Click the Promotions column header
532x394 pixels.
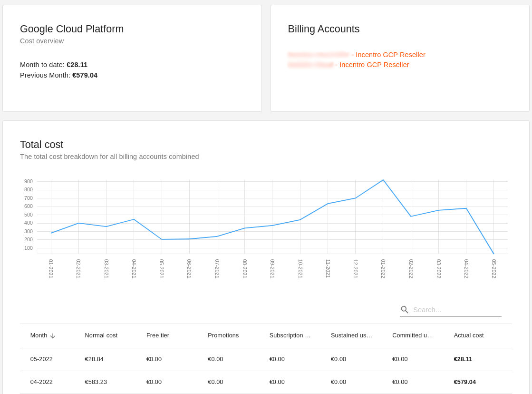pos(223,335)
